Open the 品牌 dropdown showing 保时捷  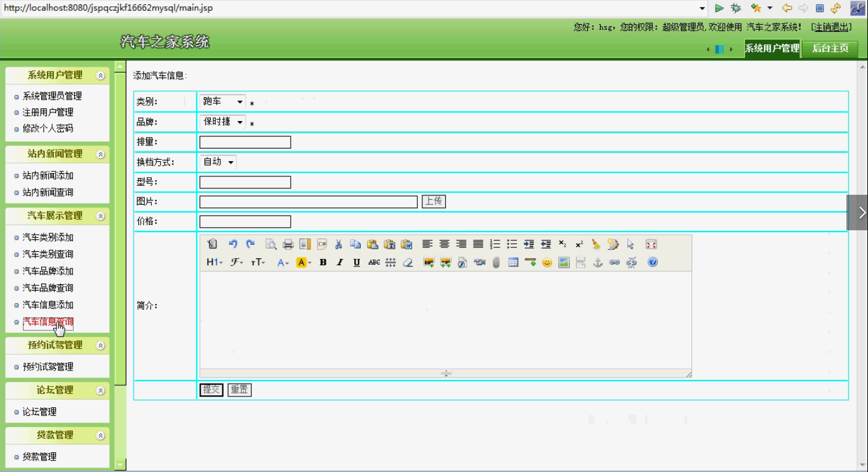(222, 122)
